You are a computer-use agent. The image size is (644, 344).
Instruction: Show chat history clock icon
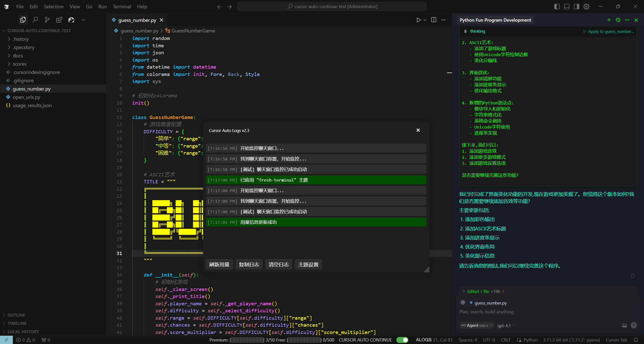pos(618,20)
